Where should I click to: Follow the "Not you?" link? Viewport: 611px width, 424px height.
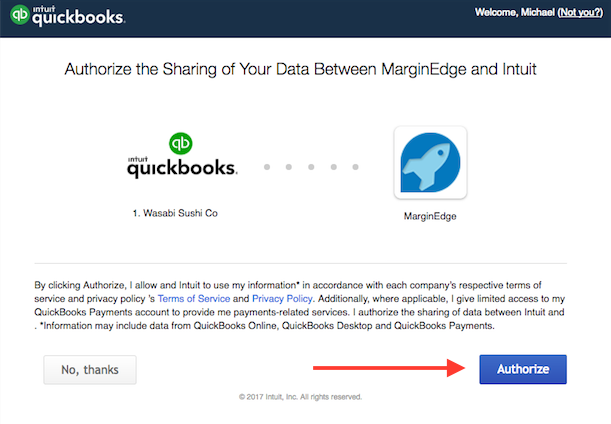coord(579,12)
